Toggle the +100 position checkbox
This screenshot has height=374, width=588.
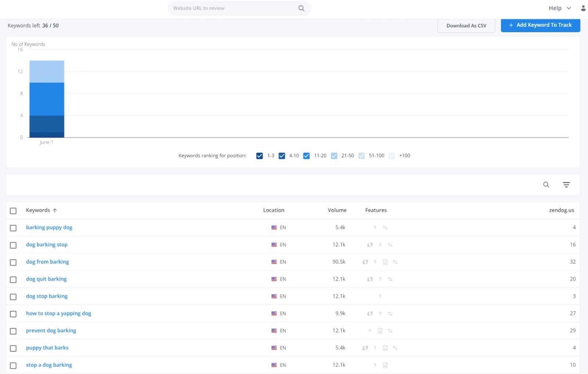[x=392, y=156]
